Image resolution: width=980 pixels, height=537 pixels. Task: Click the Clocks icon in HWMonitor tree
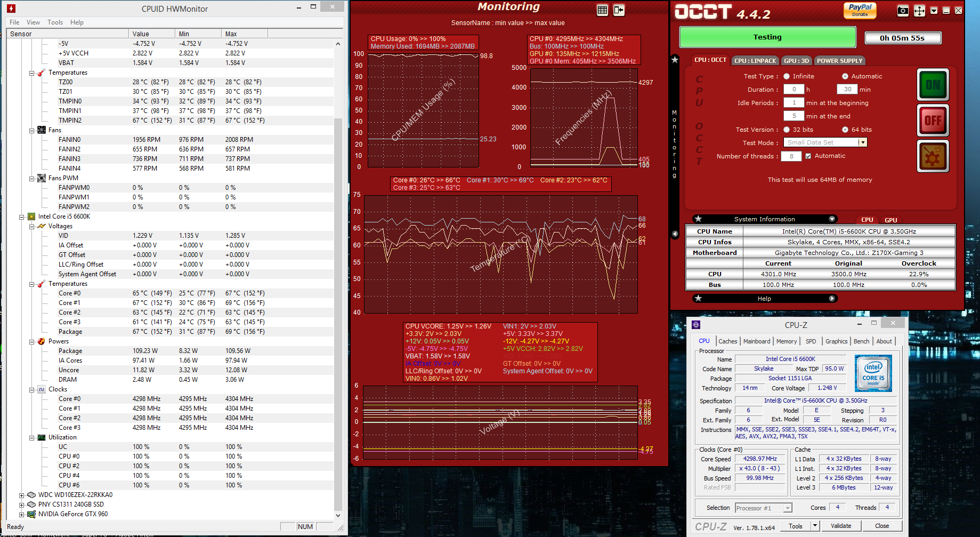42,389
